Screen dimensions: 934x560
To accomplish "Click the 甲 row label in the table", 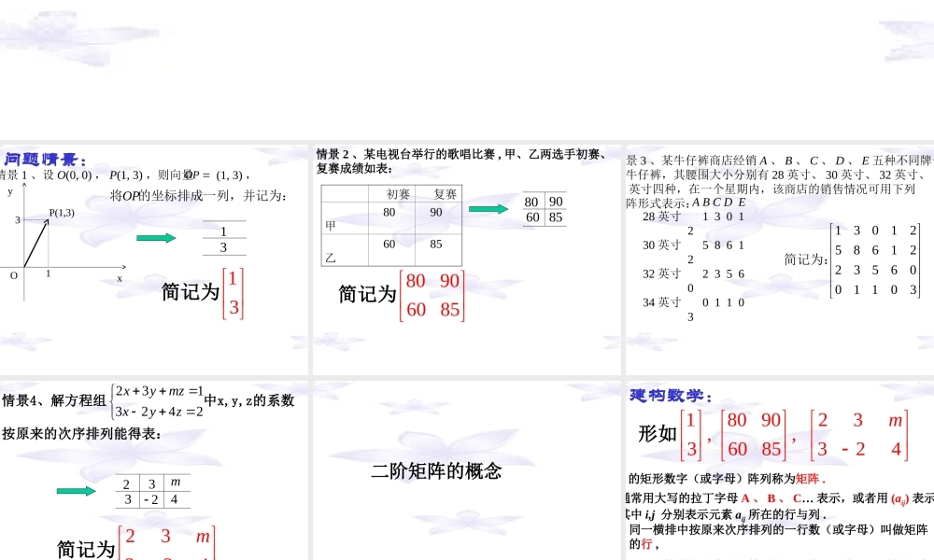I will point(331,226).
